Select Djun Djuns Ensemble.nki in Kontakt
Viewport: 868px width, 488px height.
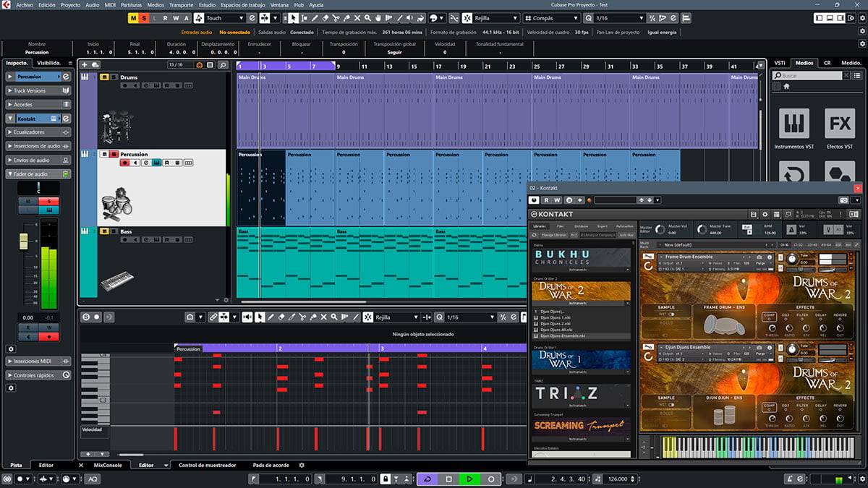[x=582, y=335]
